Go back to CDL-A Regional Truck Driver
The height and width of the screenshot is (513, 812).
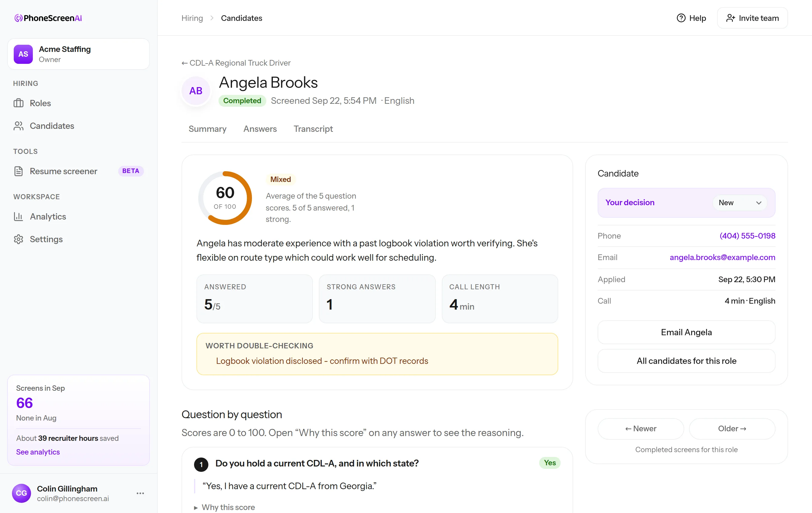[x=236, y=63]
